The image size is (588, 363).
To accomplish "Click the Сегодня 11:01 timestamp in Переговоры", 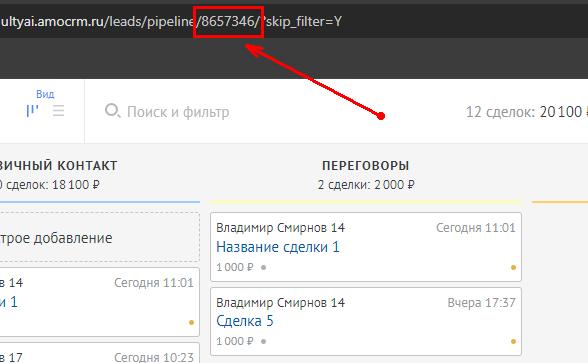I will point(476,228).
